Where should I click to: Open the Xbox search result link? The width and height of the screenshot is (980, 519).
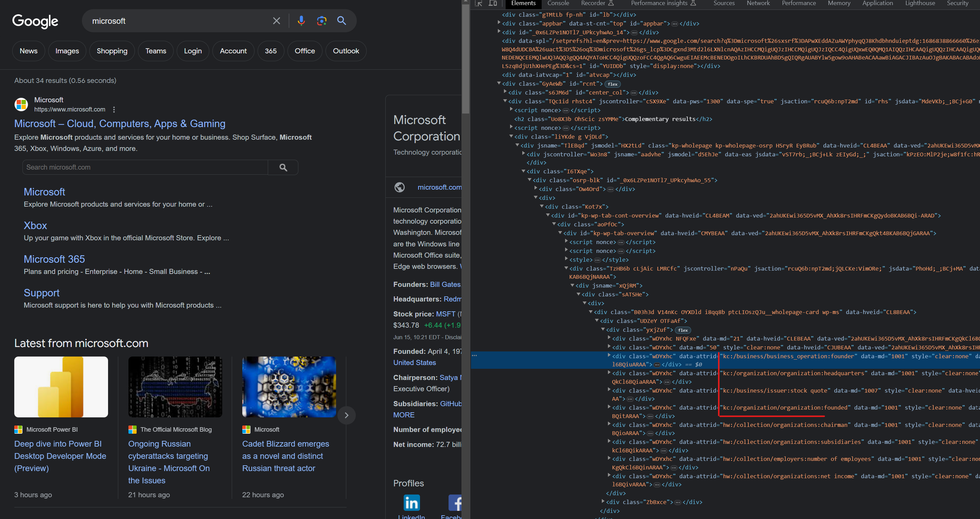tap(35, 225)
